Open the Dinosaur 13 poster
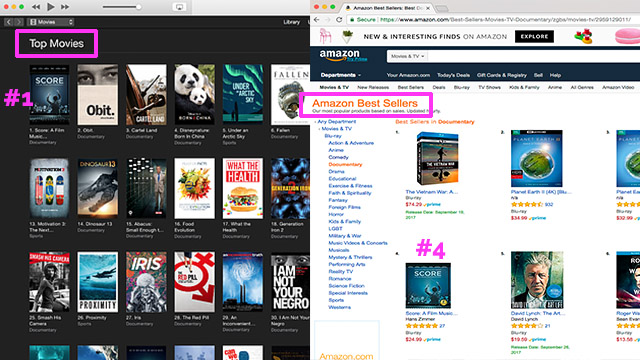 point(98,188)
